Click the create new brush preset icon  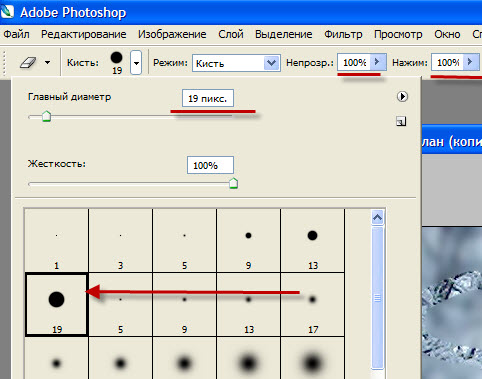click(401, 121)
